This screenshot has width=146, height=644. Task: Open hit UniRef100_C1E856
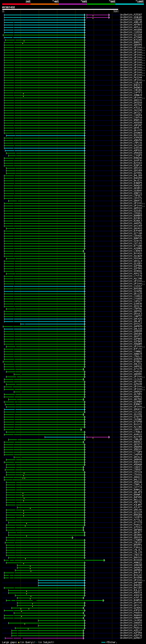coord(131,20)
